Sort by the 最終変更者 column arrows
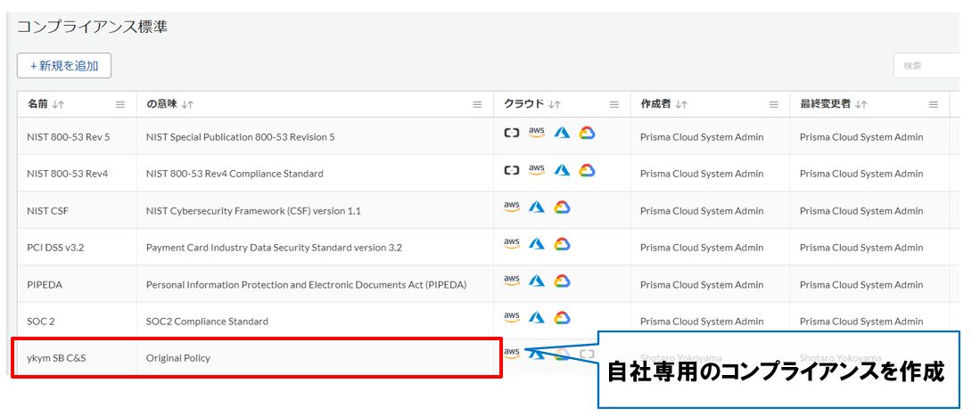980x416 pixels. [861, 105]
